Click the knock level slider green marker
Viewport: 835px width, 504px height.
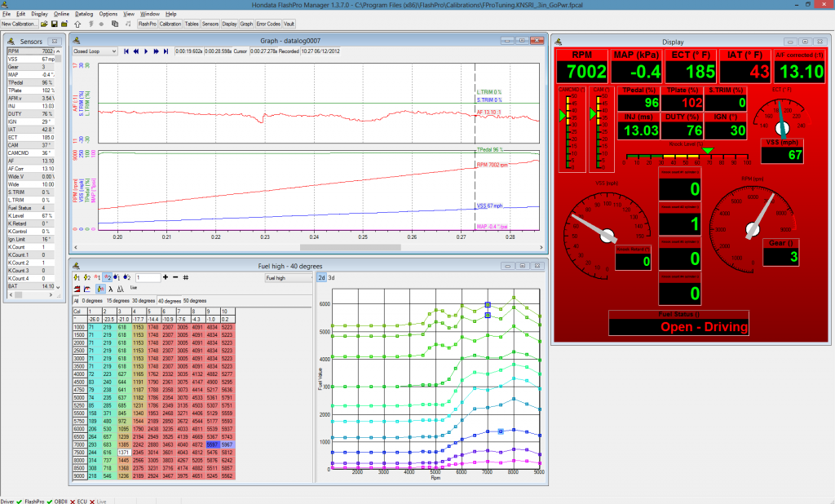[707, 152]
